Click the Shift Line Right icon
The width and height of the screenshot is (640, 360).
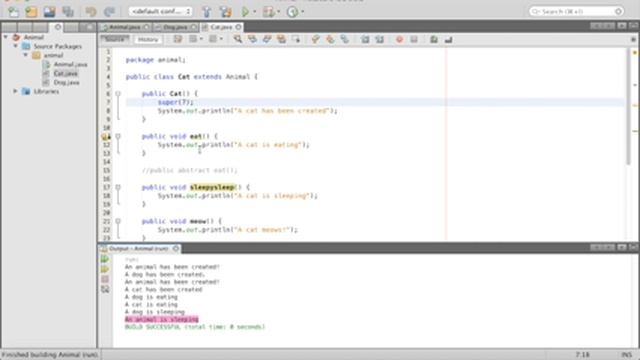tap(380, 39)
